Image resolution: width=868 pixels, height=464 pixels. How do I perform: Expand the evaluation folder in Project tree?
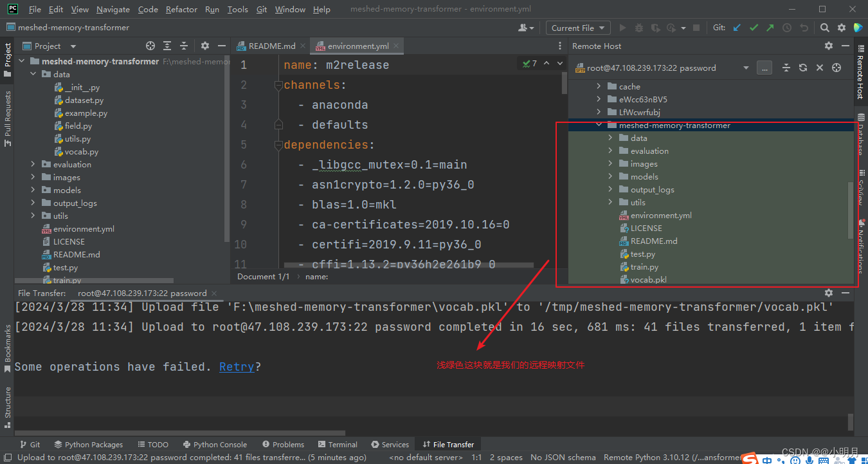click(x=33, y=164)
